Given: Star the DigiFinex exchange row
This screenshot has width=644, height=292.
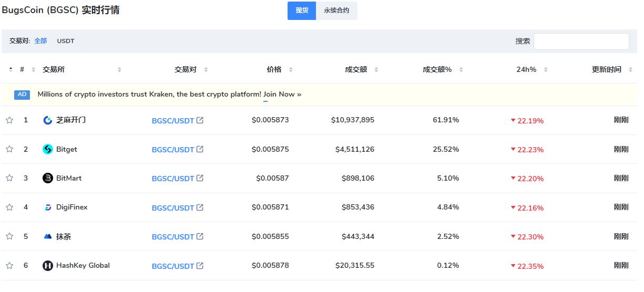Looking at the screenshot, I should [x=9, y=207].
